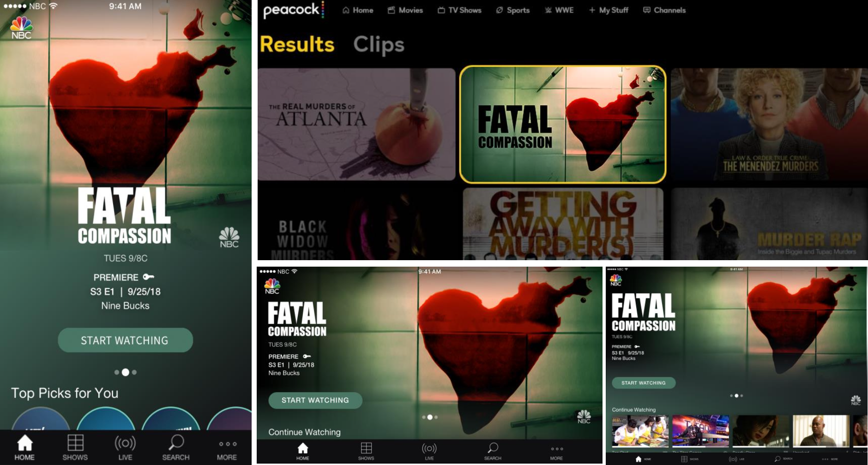Tap the third carousel page dot on the phone
This screenshot has width=868, height=465.
pos(134,372)
